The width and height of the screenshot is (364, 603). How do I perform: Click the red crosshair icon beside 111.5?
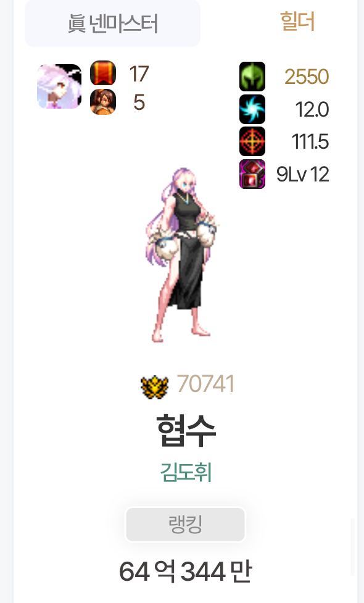[252, 141]
